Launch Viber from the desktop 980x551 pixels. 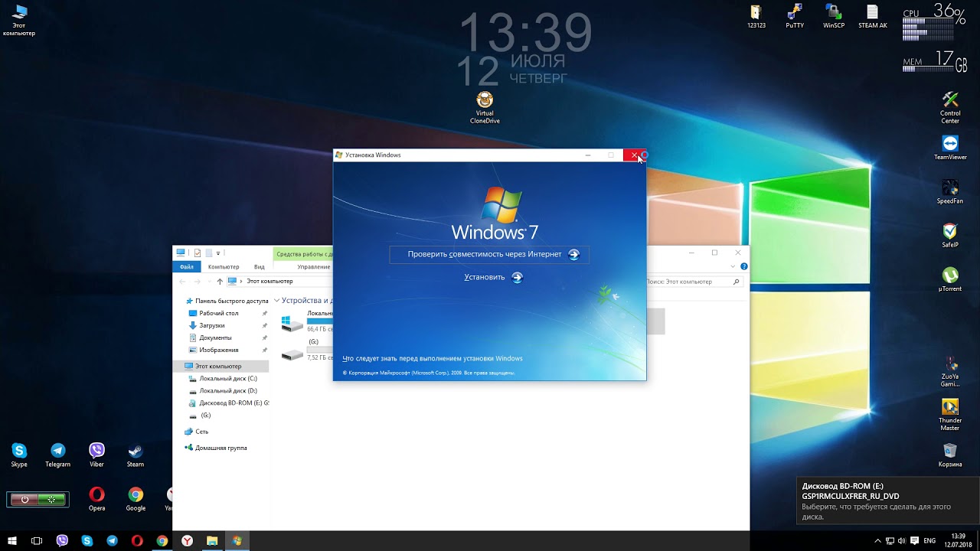click(x=96, y=455)
